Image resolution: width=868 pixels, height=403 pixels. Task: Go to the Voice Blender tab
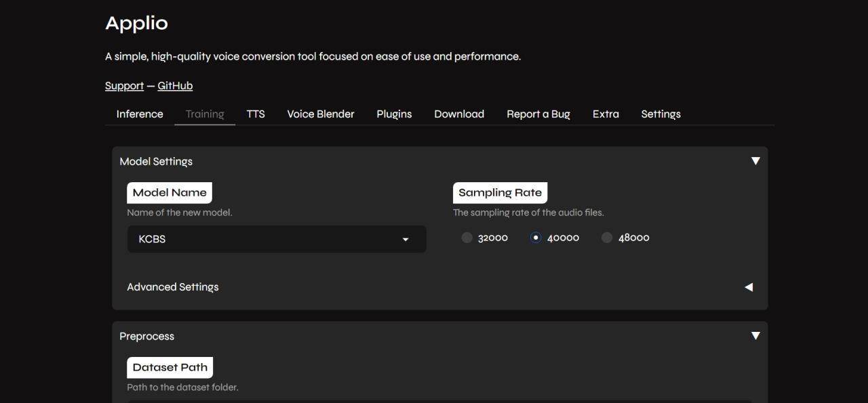tap(321, 114)
